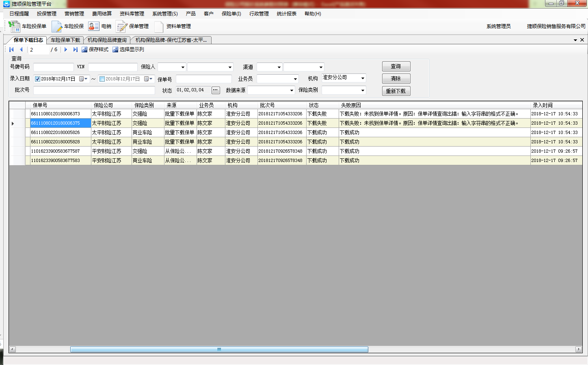588x365 pixels.
Task: Select policy cell 66111080120180006373
Action: [x=61, y=114]
